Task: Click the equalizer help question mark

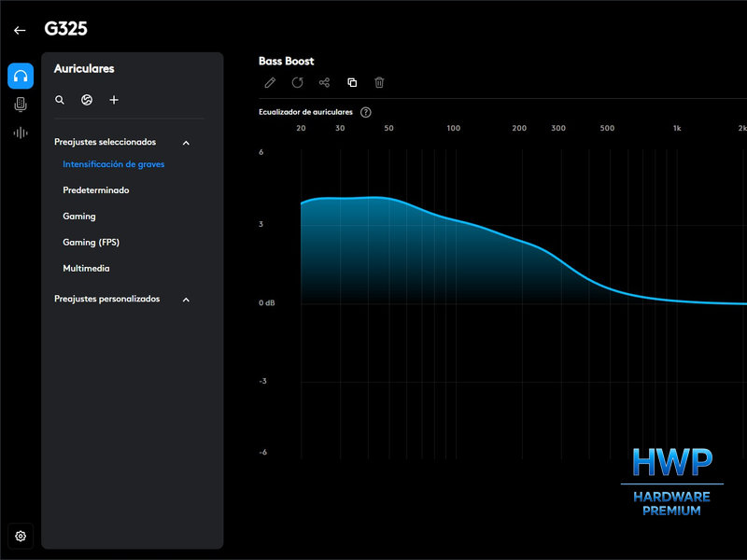Action: click(366, 112)
